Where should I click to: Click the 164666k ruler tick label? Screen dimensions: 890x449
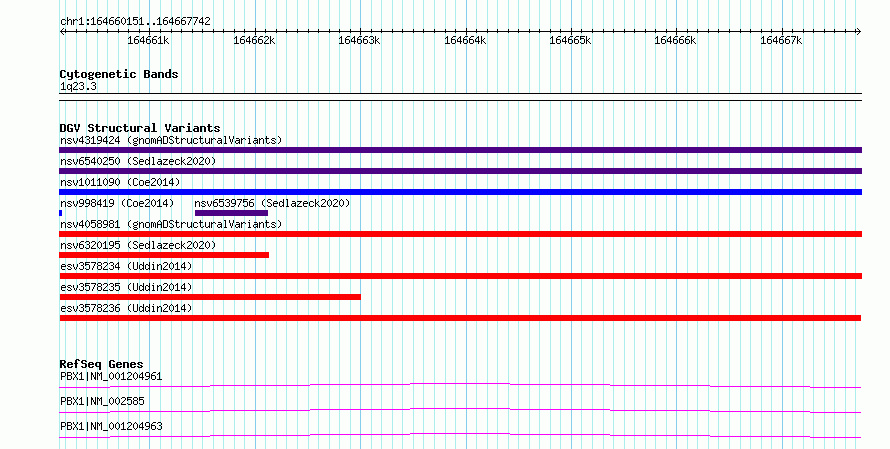pyautogui.click(x=675, y=40)
